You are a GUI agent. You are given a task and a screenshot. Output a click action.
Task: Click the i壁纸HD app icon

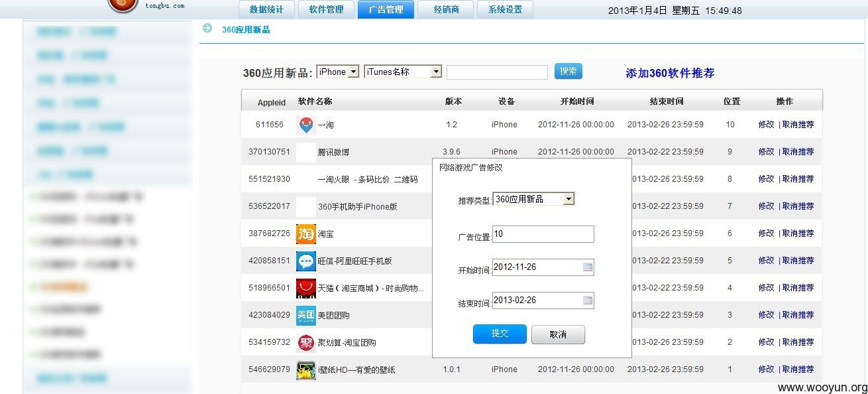(305, 369)
